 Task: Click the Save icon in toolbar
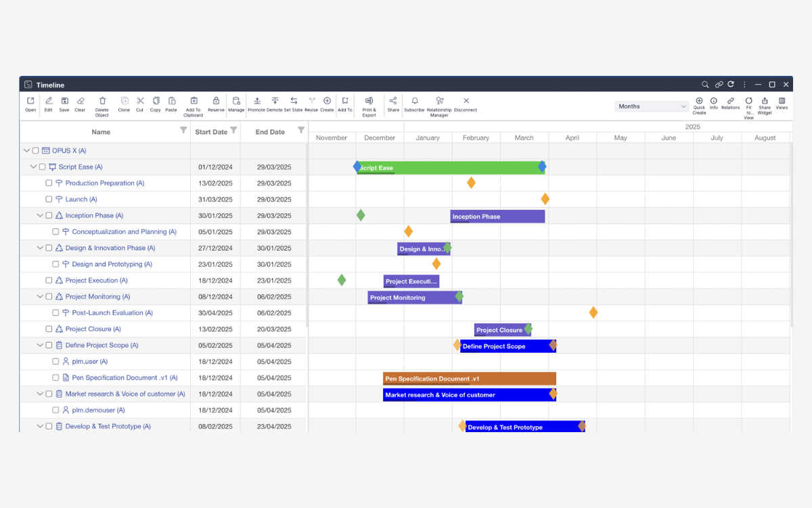[64, 101]
